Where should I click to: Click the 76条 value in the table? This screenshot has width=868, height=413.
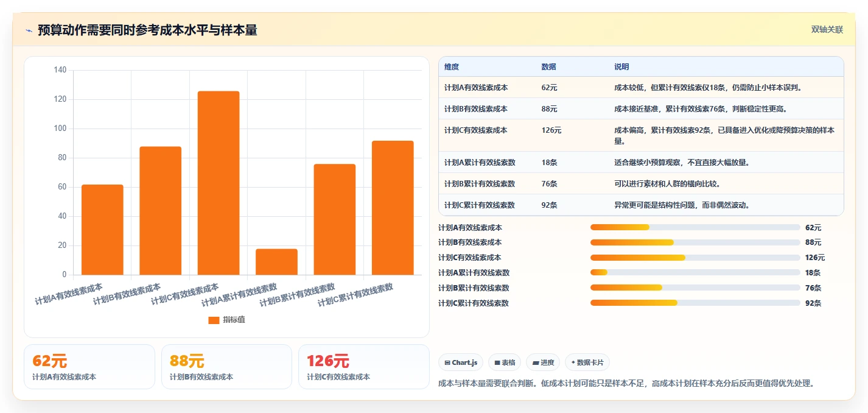click(x=549, y=184)
